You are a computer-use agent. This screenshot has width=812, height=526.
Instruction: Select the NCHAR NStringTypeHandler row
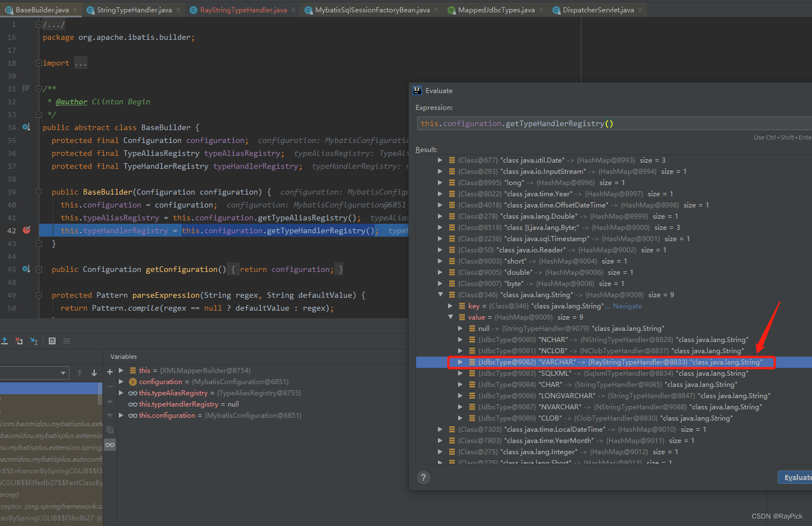[613, 340]
